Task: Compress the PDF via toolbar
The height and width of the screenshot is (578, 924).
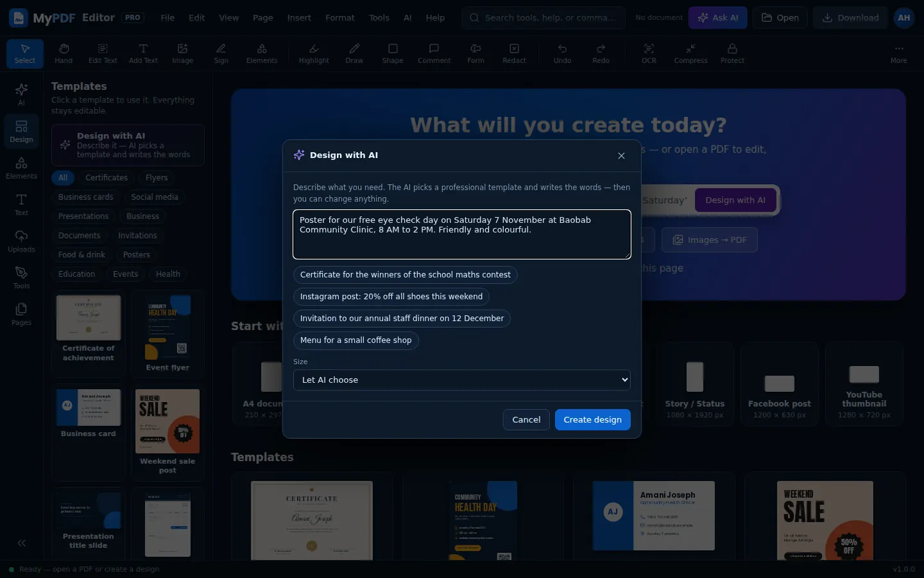Action: point(690,53)
